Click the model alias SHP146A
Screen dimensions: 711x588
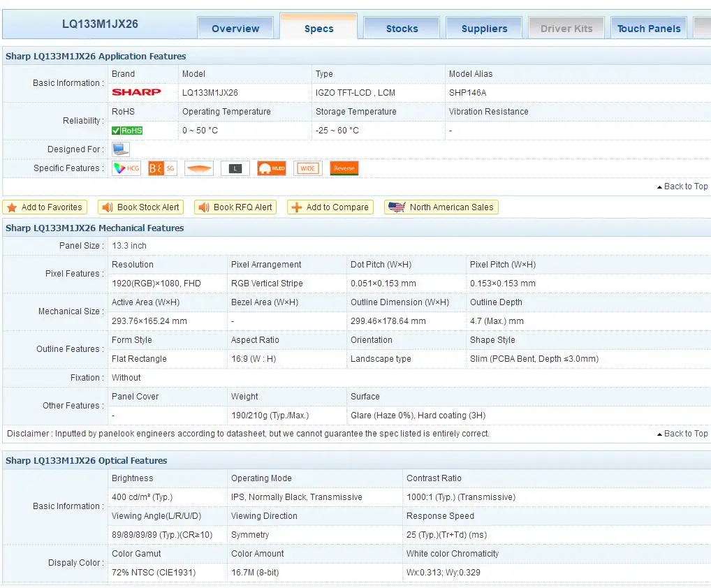pos(467,92)
